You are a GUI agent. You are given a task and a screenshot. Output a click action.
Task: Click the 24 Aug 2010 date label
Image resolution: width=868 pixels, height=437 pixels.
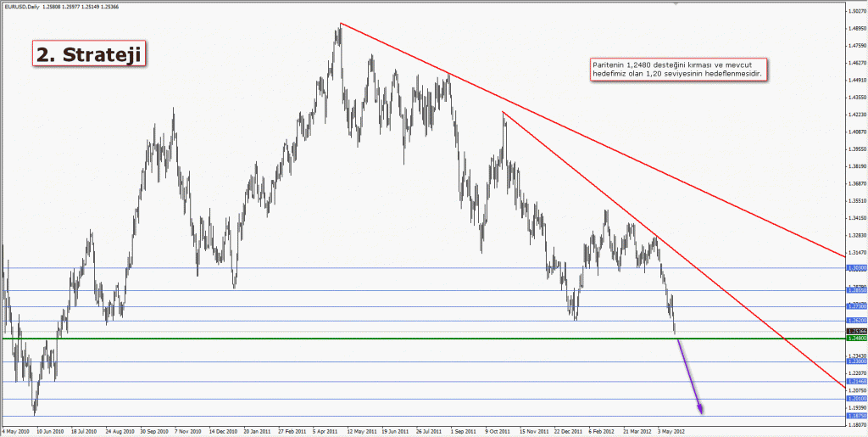click(x=121, y=430)
